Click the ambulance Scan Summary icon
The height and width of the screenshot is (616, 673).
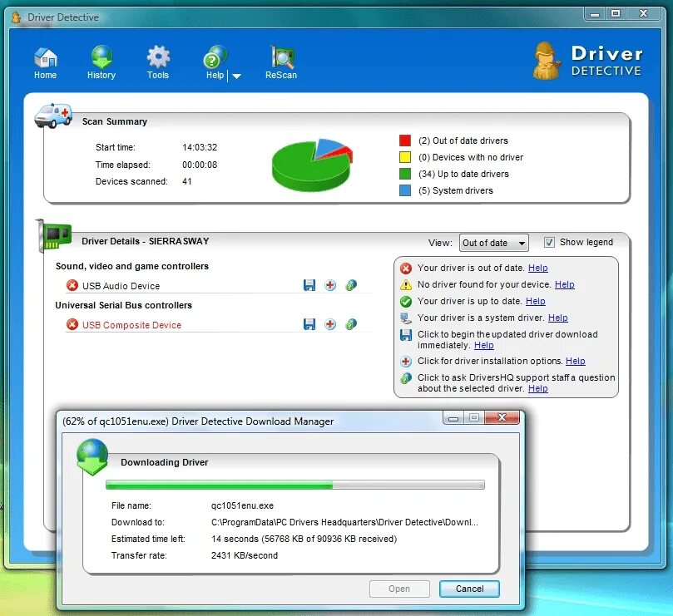[53, 115]
